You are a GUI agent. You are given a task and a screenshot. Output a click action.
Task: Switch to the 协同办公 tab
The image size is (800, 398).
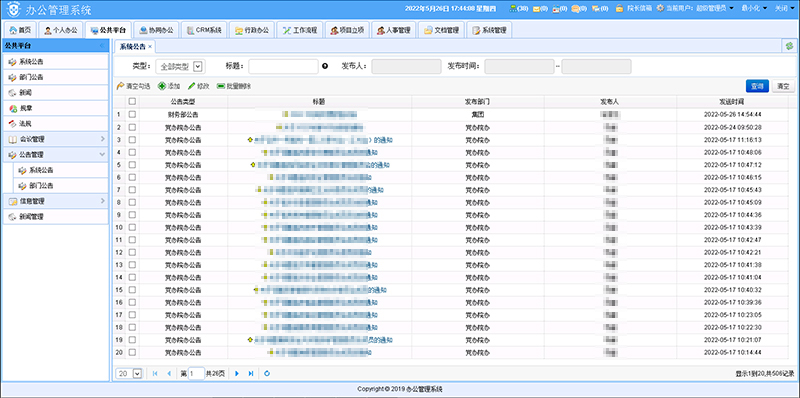point(157,30)
